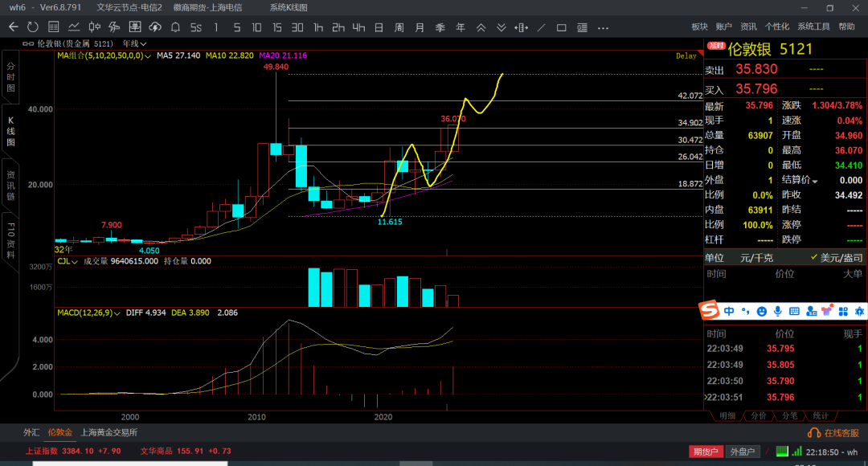Toggle Sogou Chinese/English 中 mode
The width and height of the screenshot is (868, 466).
(729, 312)
